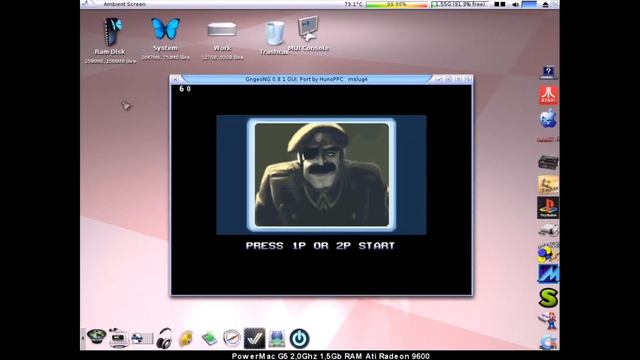Click the CPU usage meter in the top bar
This screenshot has height=360, width=640.
pyautogui.click(x=396, y=4)
